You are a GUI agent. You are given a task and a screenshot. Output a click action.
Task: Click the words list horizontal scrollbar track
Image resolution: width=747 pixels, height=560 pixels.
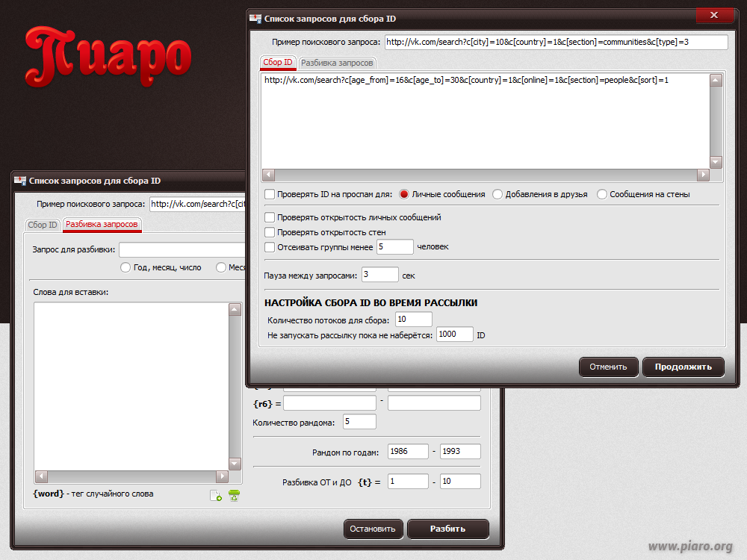(131, 476)
